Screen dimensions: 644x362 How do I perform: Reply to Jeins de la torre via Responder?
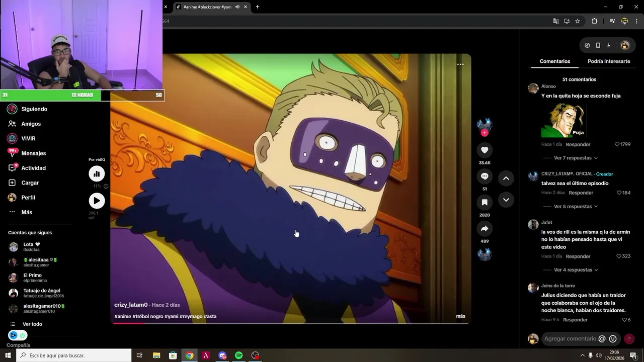pos(575,320)
